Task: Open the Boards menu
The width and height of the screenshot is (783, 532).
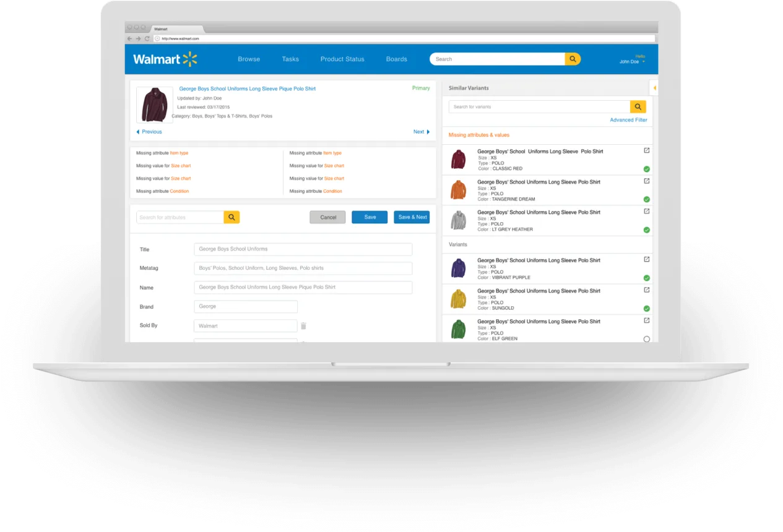Action: (397, 59)
